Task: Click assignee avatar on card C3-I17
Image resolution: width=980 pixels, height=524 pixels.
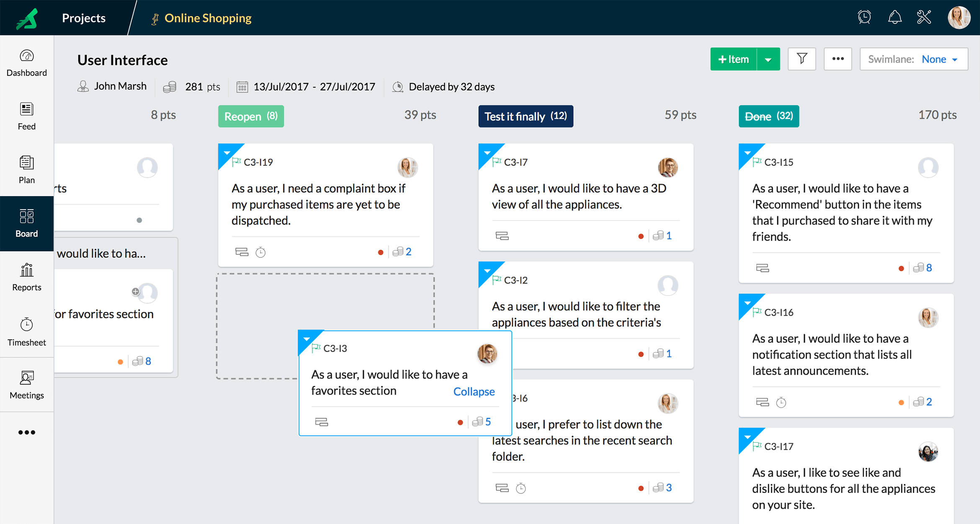Action: coord(928,452)
